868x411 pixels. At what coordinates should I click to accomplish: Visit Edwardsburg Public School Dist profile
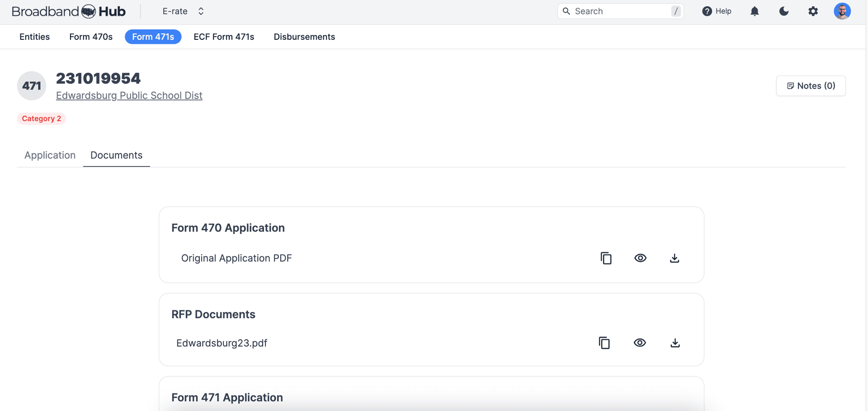[x=129, y=95]
